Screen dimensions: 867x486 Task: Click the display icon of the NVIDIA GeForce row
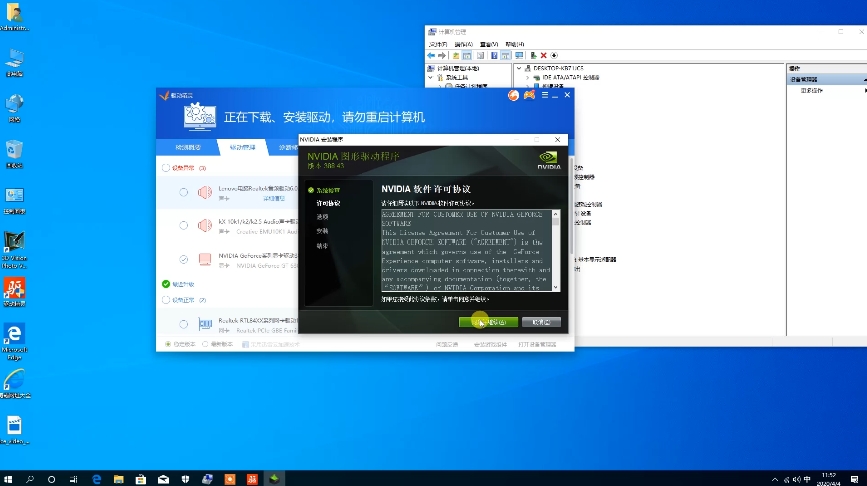pos(205,259)
